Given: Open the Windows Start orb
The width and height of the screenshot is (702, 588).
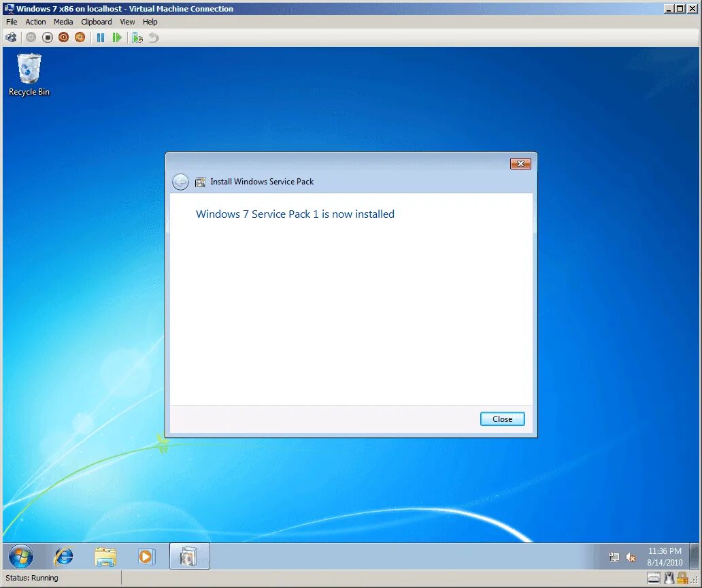Looking at the screenshot, I should (20, 556).
